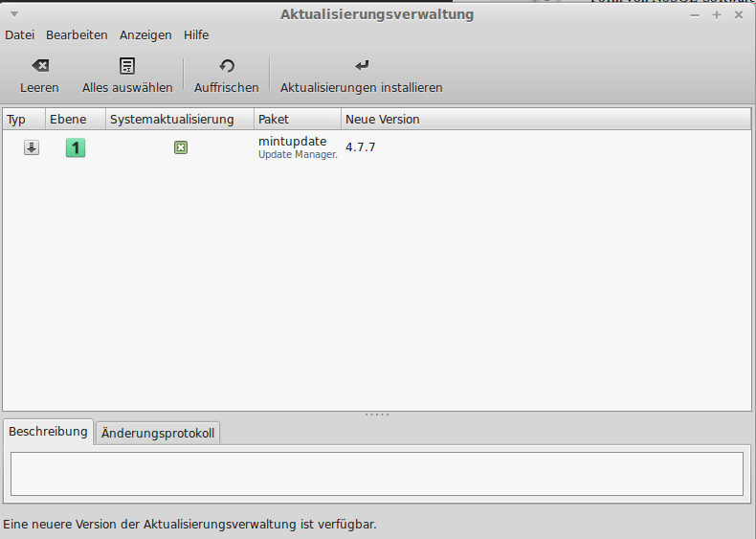Click the Aktualisierungen installieren arrow icon
The image size is (756, 539).
pyautogui.click(x=362, y=65)
